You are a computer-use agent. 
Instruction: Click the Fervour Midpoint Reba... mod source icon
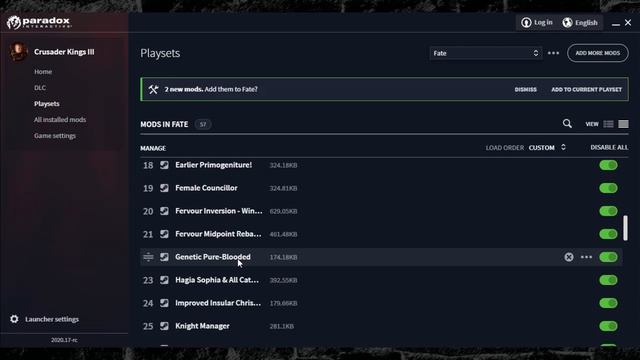click(164, 234)
